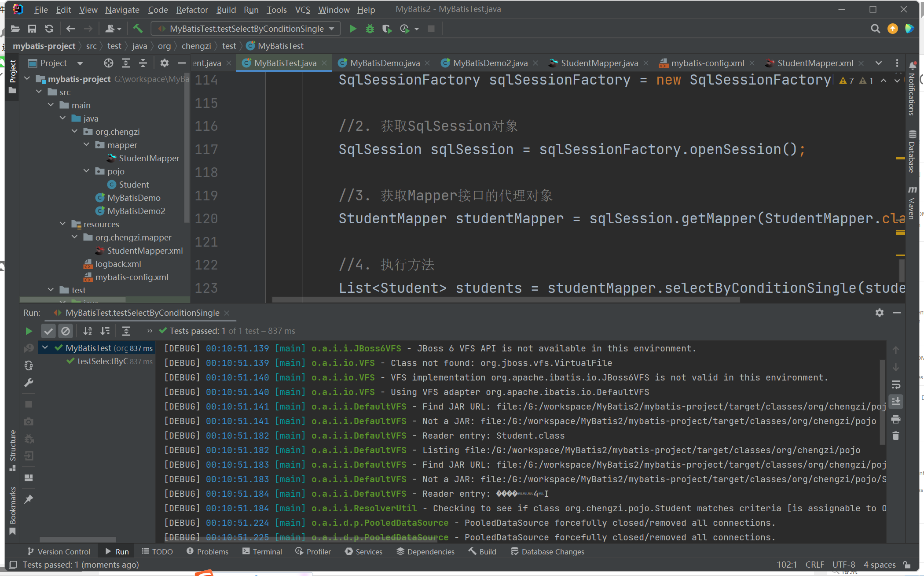Open the Build menu
This screenshot has width=924, height=576.
[225, 9]
